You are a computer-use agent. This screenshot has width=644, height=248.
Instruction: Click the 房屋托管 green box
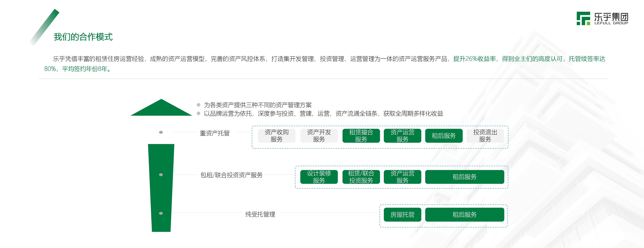pyautogui.click(x=403, y=215)
